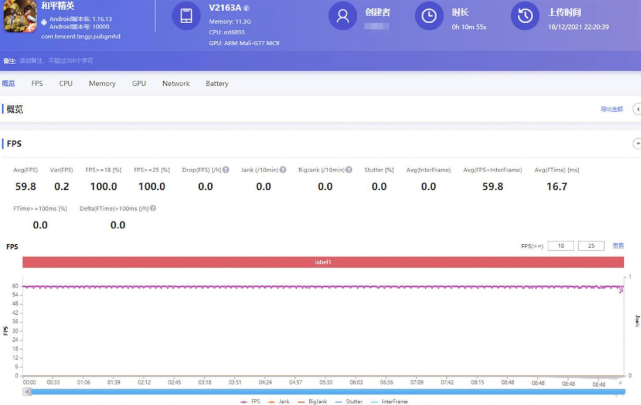Show the Battery tab
Screen dimensions: 641x405
(217, 84)
